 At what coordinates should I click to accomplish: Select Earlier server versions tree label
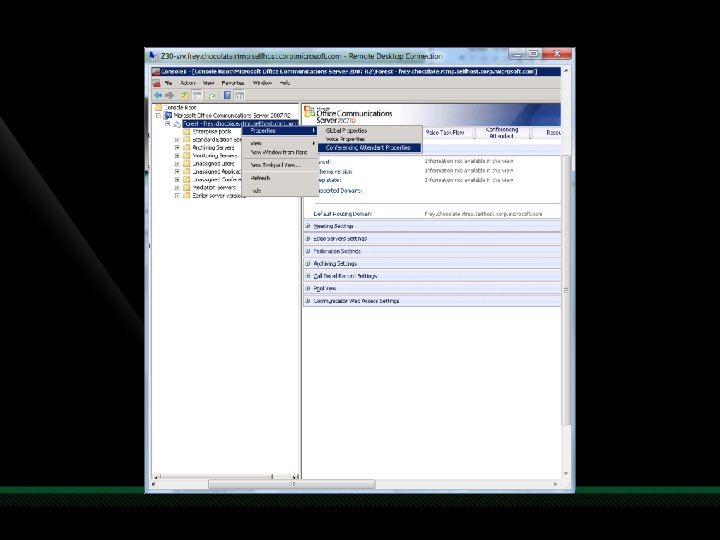coord(219,195)
